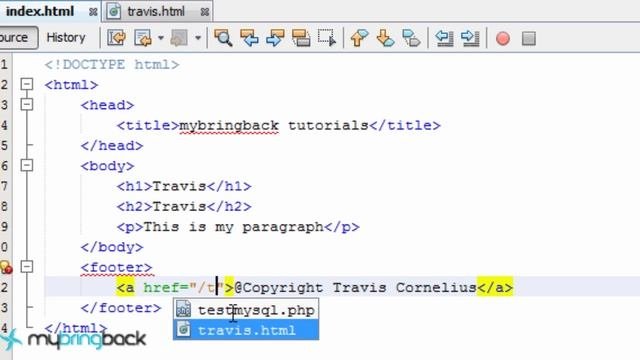The width and height of the screenshot is (640, 360).
Task: Click the h2 Travis line
Action: pyautogui.click(x=184, y=207)
